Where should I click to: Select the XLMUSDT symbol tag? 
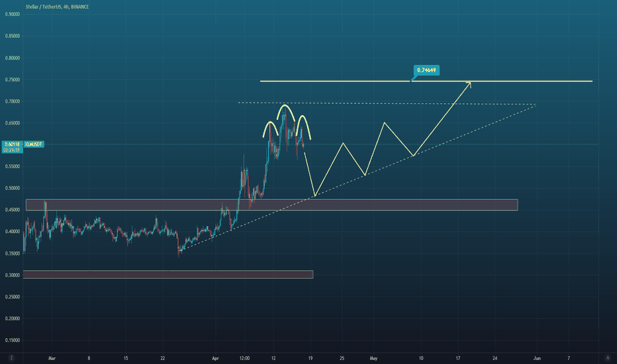pos(34,144)
